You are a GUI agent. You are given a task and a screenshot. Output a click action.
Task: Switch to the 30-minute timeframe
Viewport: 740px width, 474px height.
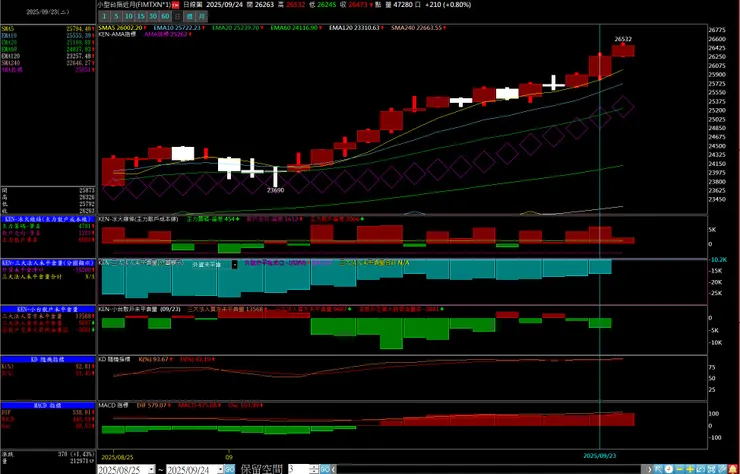[153, 16]
